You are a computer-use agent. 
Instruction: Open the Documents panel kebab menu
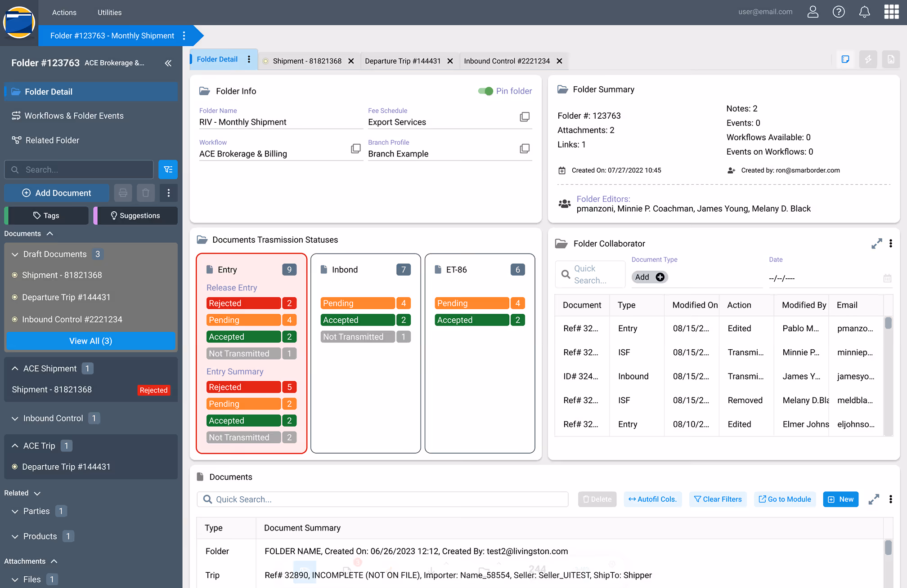point(891,499)
